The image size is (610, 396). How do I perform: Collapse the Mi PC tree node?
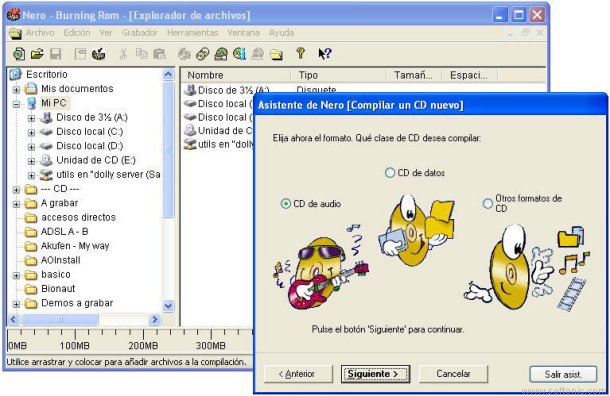(x=16, y=104)
